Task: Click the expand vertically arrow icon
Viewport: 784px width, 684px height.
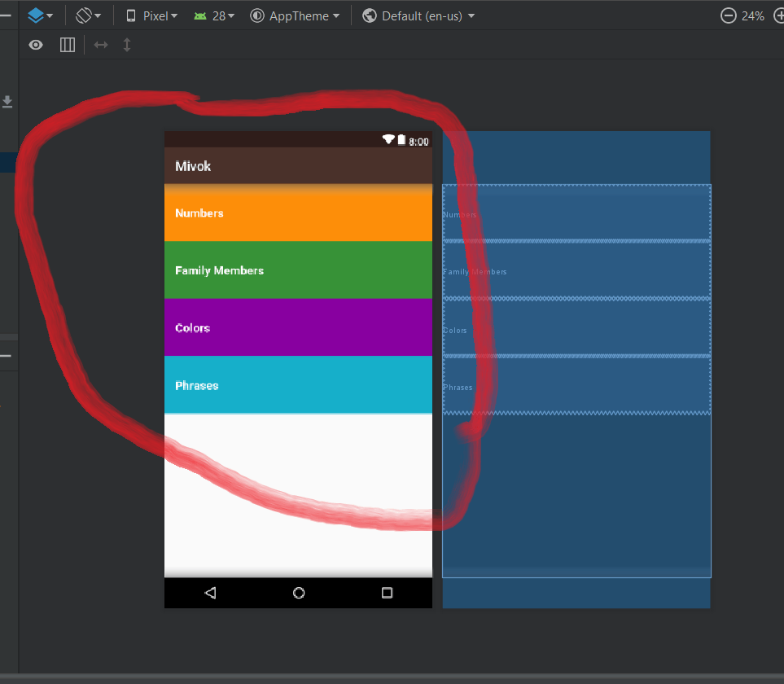Action: click(127, 45)
